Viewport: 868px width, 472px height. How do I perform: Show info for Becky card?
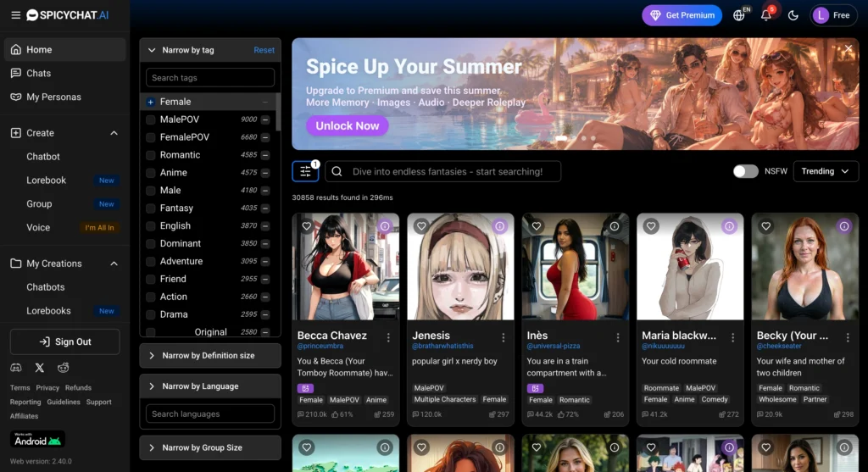(x=844, y=226)
